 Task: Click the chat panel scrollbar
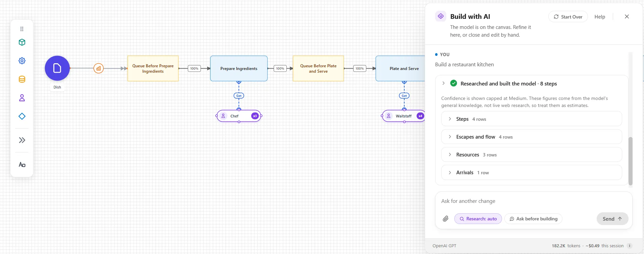(630, 161)
